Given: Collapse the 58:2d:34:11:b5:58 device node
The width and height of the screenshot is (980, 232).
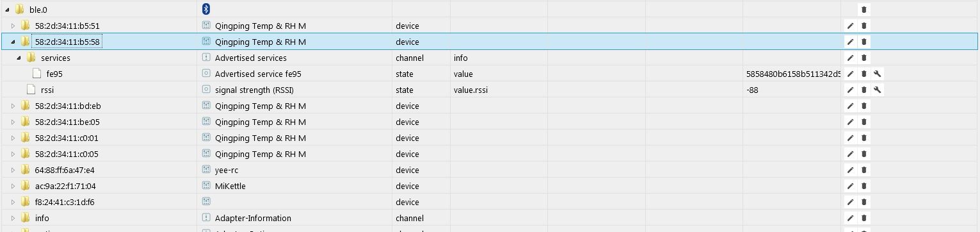Looking at the screenshot, I should (x=13, y=42).
